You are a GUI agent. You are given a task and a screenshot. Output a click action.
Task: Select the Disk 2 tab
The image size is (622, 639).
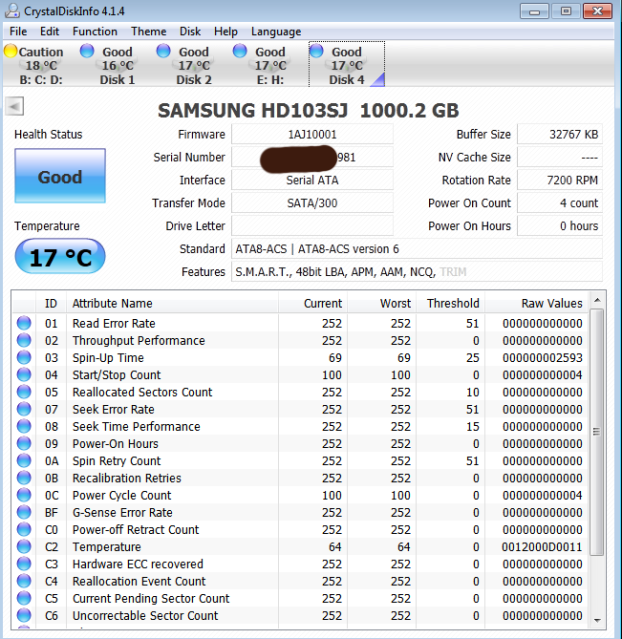[x=194, y=65]
